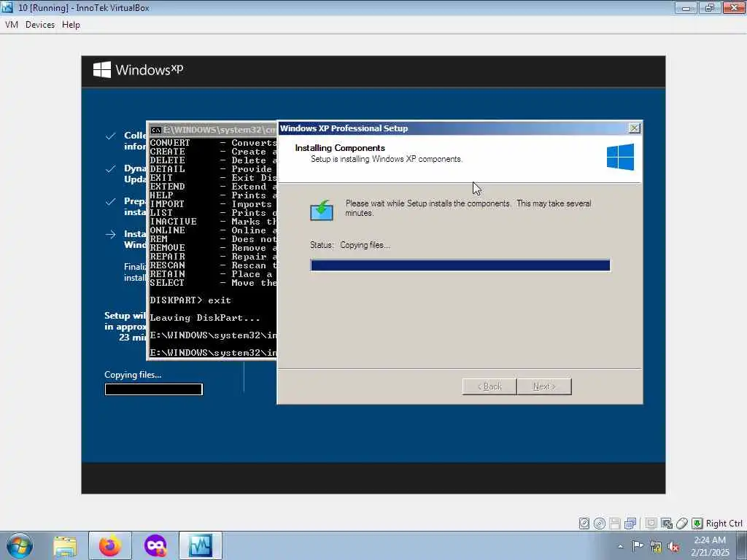Open File Explorer from the taskbar
Image resolution: width=747 pixels, height=560 pixels.
point(65,546)
